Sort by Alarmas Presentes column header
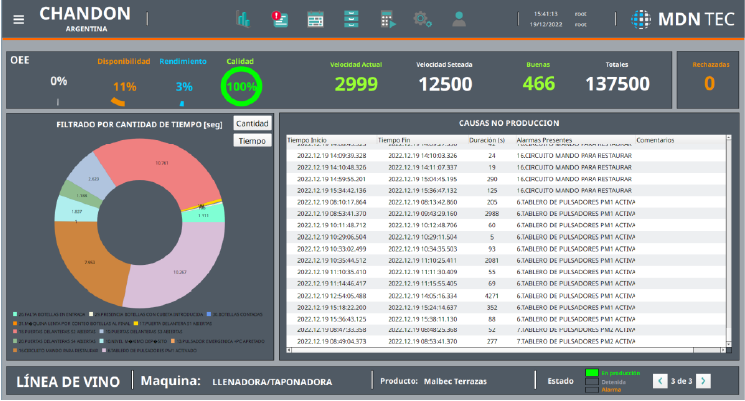 (575, 140)
